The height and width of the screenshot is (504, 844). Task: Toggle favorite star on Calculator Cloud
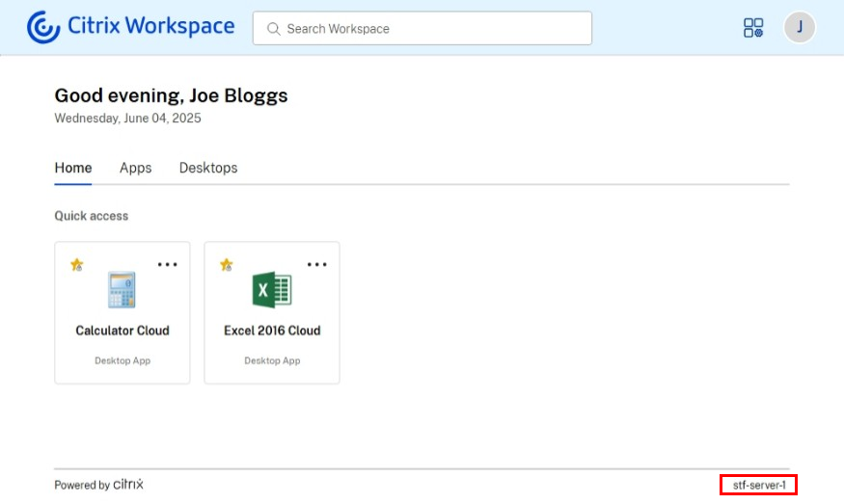pyautogui.click(x=77, y=264)
